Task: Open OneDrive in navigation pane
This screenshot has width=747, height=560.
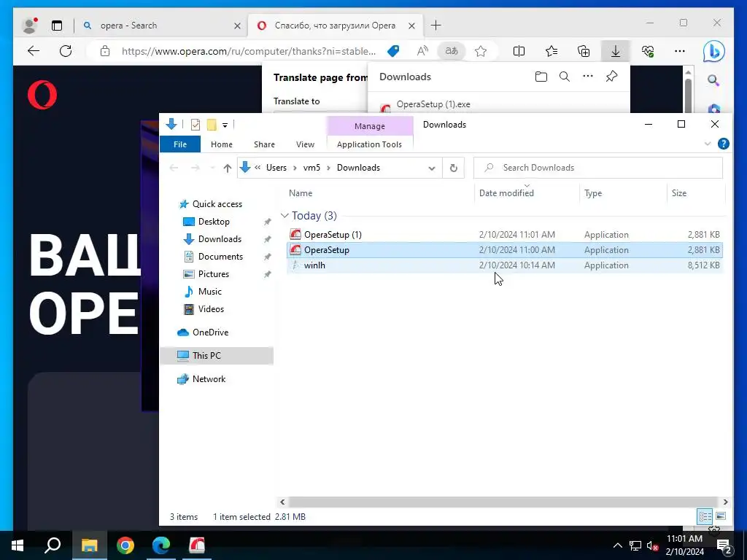Action: coord(210,332)
